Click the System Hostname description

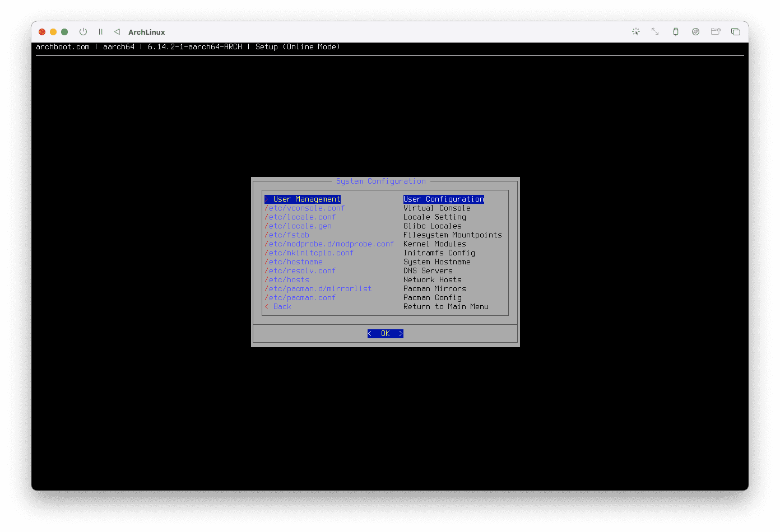coord(437,262)
